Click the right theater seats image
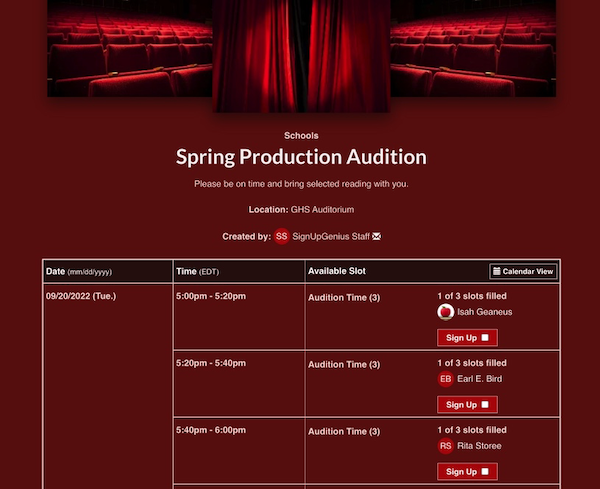Viewport: 600px width, 489px height. [x=473, y=48]
